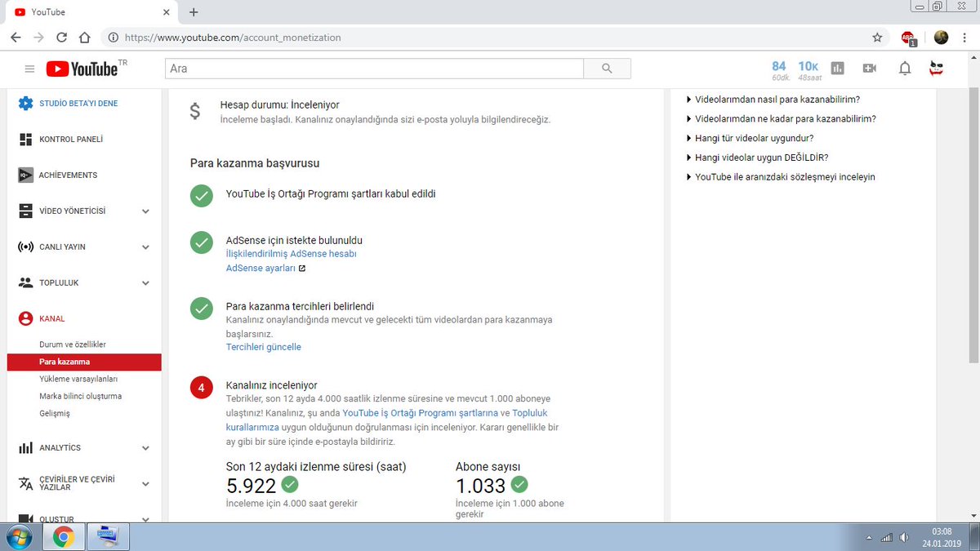Click the gear icon for Studio Beta
This screenshot has width=980, height=551.
pyautogui.click(x=25, y=103)
